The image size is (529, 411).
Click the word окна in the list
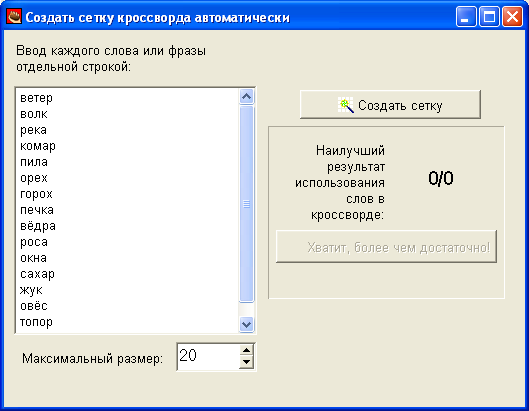[33, 258]
